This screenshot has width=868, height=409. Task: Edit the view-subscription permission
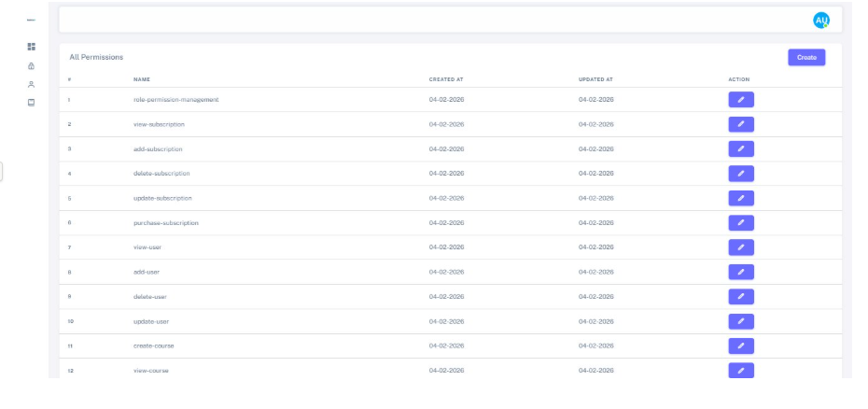741,124
